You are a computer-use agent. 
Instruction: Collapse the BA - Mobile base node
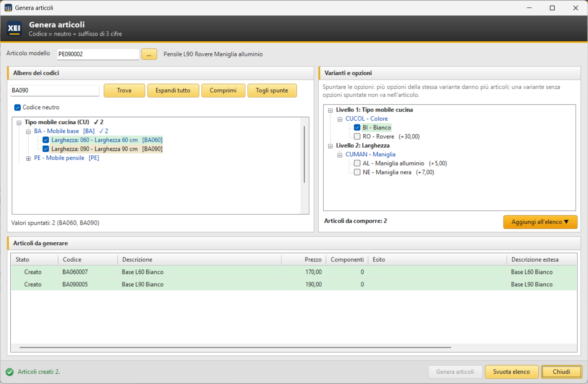click(28, 131)
